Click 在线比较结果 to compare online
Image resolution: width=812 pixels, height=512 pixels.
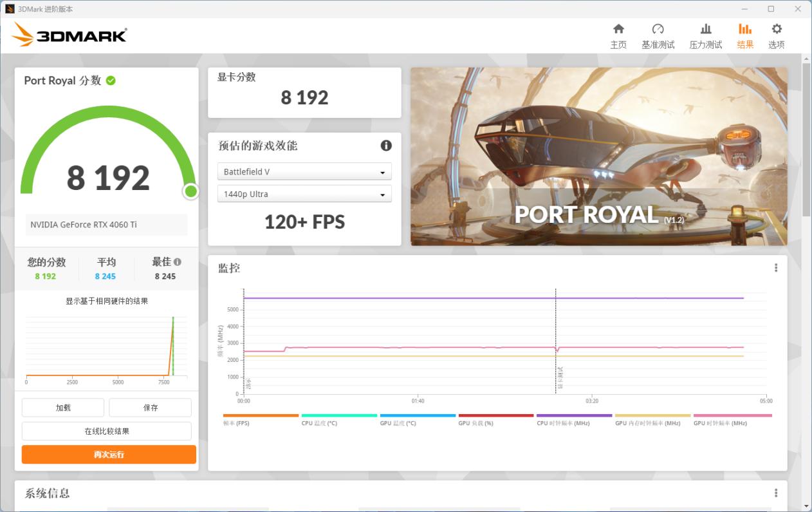pos(108,430)
